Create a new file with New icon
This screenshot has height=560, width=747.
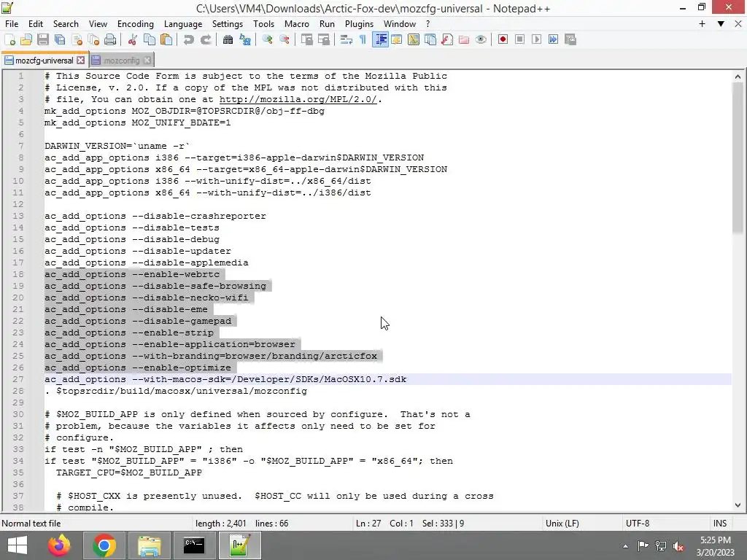pos(9,39)
